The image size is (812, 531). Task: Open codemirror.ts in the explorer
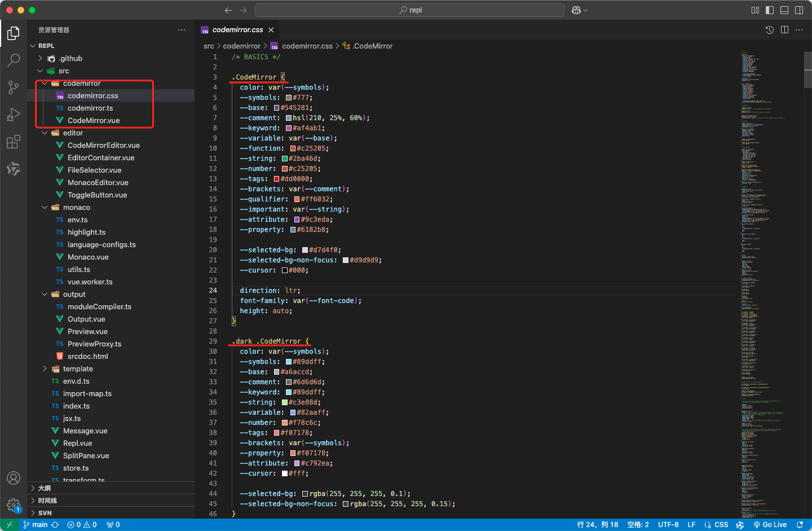90,108
